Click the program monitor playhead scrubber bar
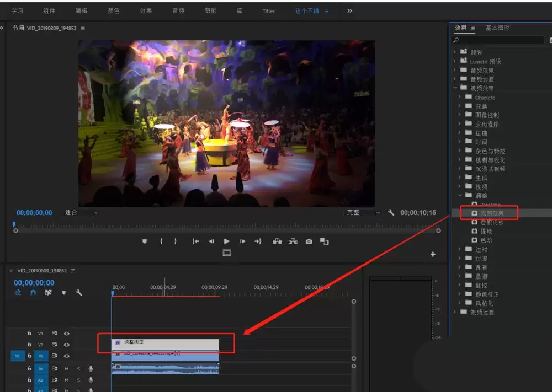The height and width of the screenshot is (392, 552). pyautogui.click(x=227, y=225)
